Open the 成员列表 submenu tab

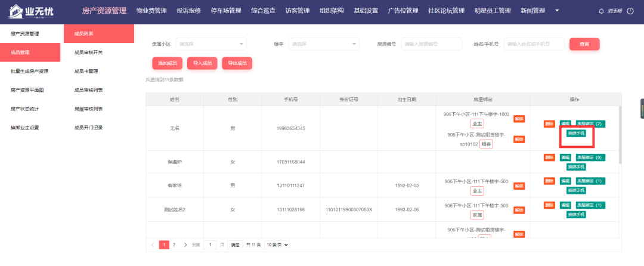click(x=99, y=33)
